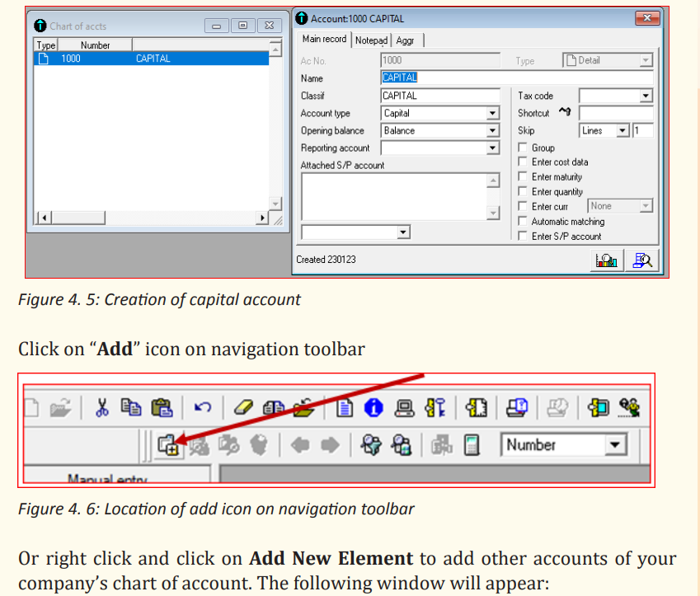The width and height of the screenshot is (700, 596).
Task: Open the Opening balance dropdown
Action: [492, 130]
